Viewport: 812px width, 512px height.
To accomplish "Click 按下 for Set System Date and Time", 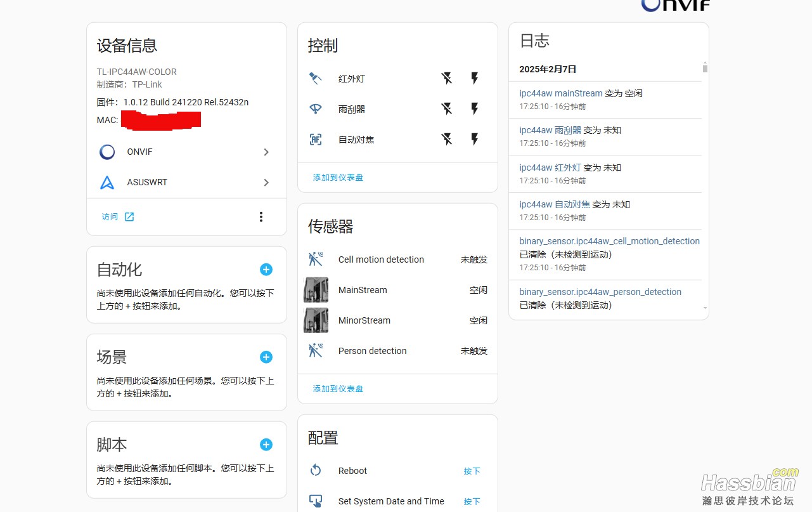I will [472, 501].
